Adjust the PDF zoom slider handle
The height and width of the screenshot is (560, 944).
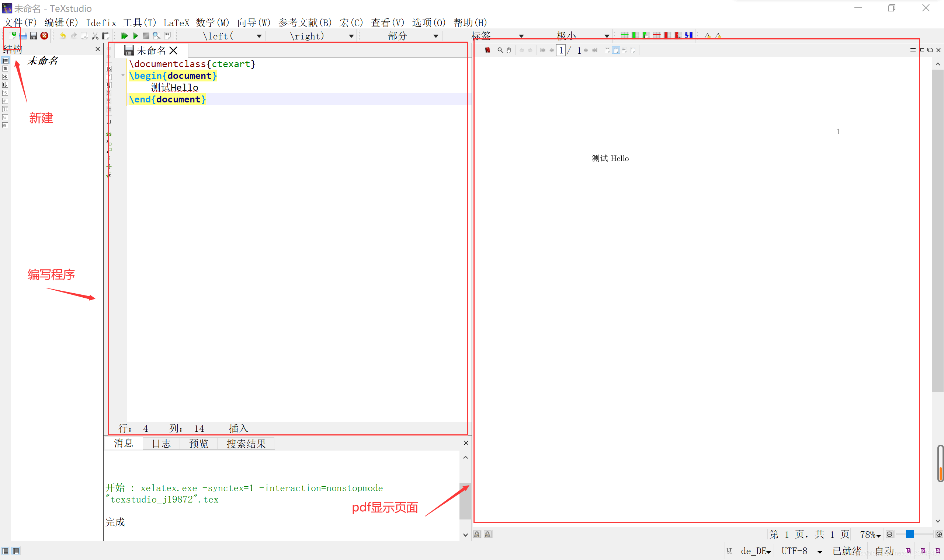click(x=910, y=534)
